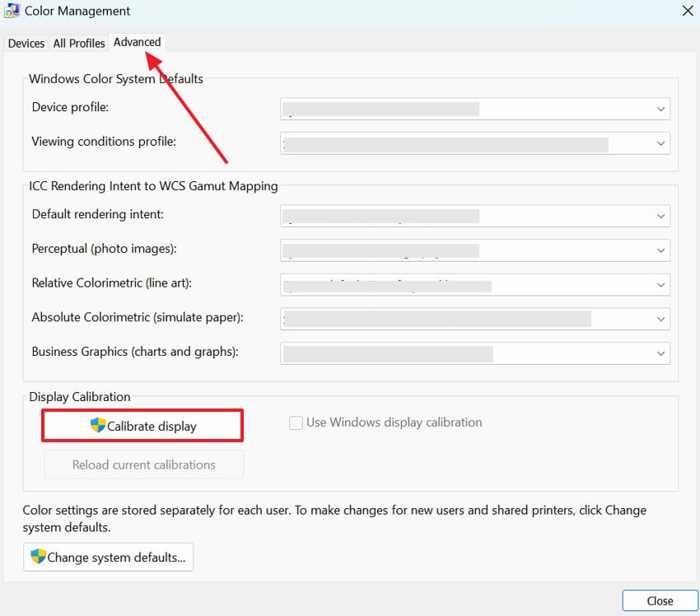The height and width of the screenshot is (616, 700).
Task: Click the 'Viewing conditions profile:' label
Action: (104, 142)
